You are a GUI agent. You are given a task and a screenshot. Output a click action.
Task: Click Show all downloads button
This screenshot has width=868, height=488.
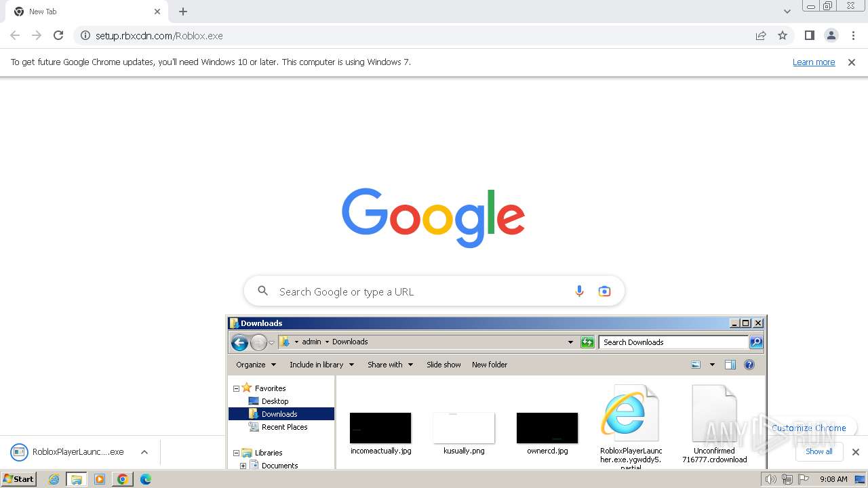(x=819, y=452)
